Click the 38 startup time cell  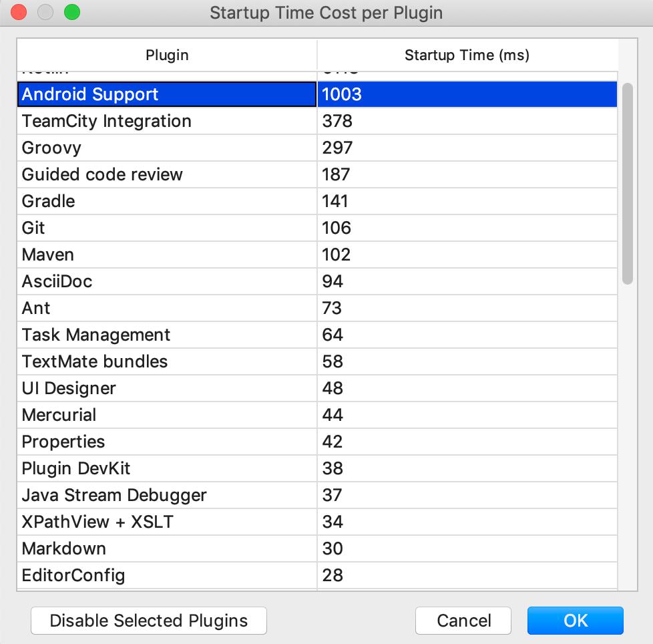467,468
